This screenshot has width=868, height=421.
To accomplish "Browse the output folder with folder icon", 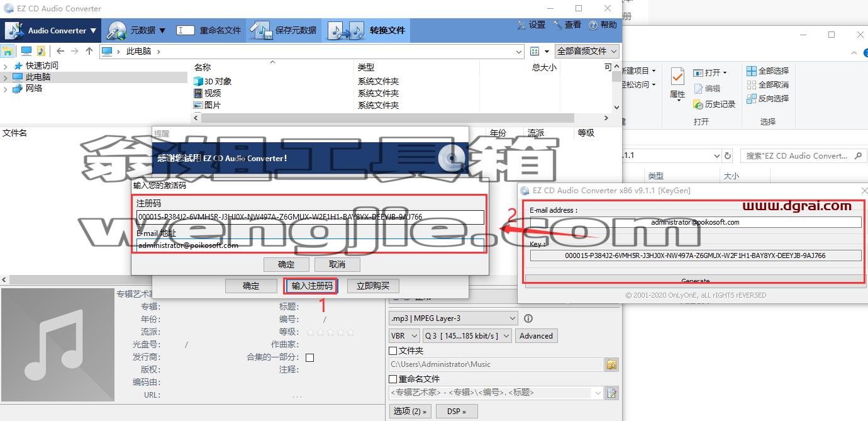I will pos(611,364).
